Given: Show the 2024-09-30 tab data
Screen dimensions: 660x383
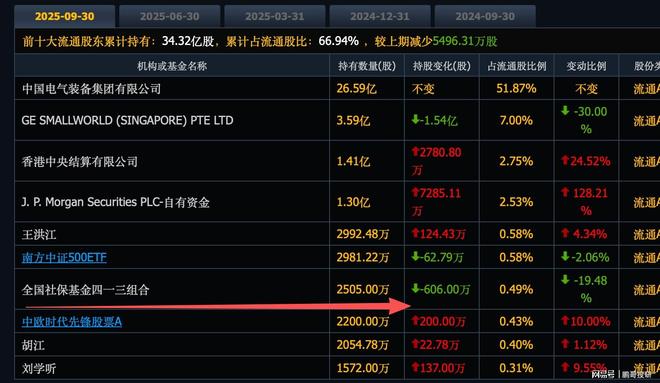Looking at the screenshot, I should click(x=485, y=16).
